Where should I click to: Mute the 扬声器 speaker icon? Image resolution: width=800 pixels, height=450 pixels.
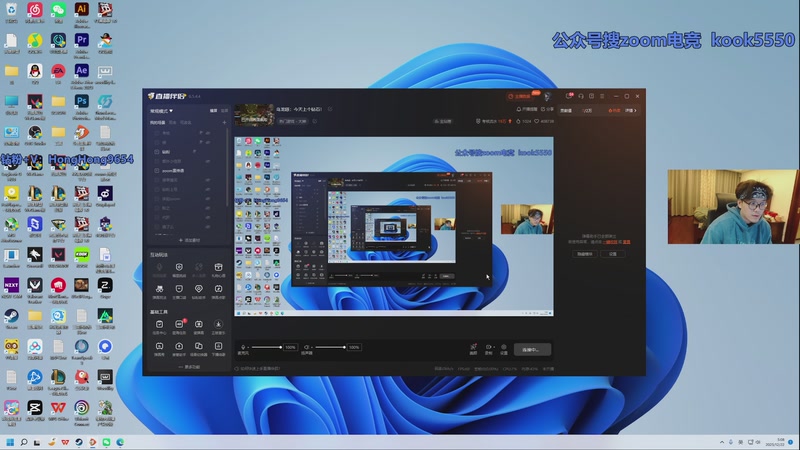click(x=308, y=347)
